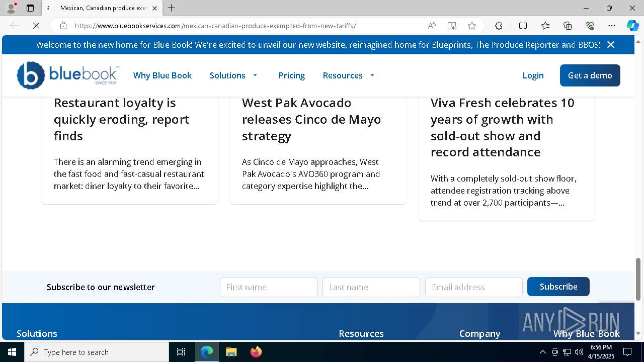The image size is (644, 362).
Task: Open Favorites list icon
Action: (x=545, y=26)
